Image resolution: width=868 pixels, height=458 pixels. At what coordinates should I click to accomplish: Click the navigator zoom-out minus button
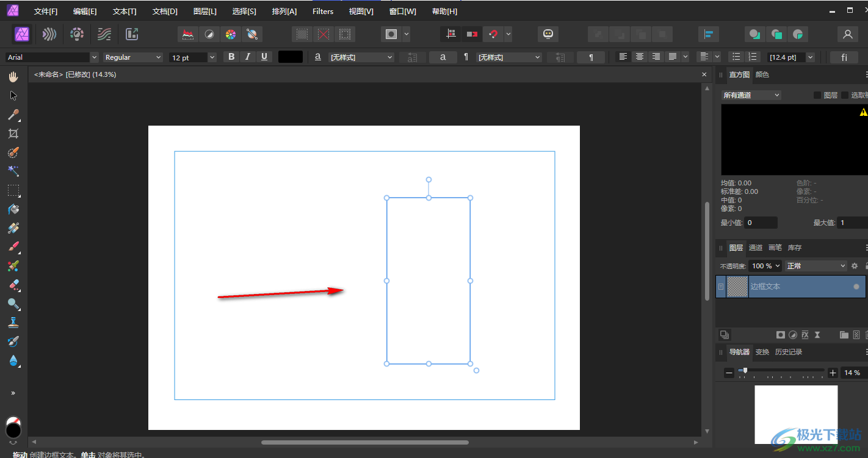(729, 373)
